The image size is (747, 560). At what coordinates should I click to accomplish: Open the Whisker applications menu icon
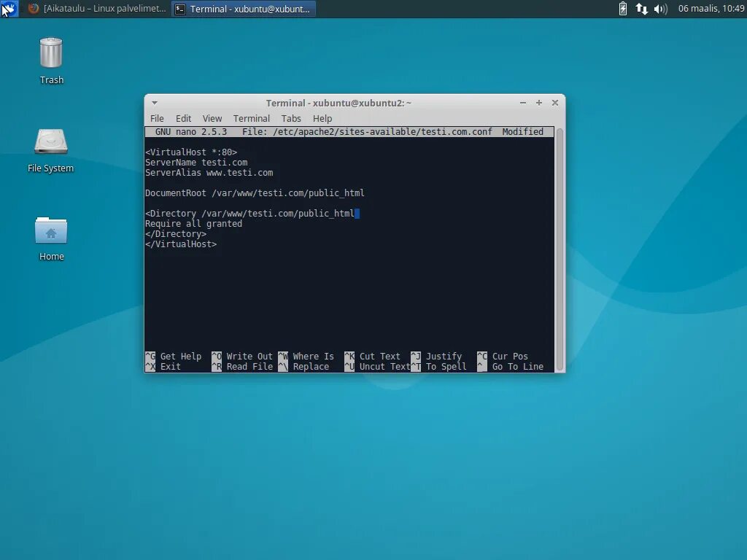coord(9,9)
